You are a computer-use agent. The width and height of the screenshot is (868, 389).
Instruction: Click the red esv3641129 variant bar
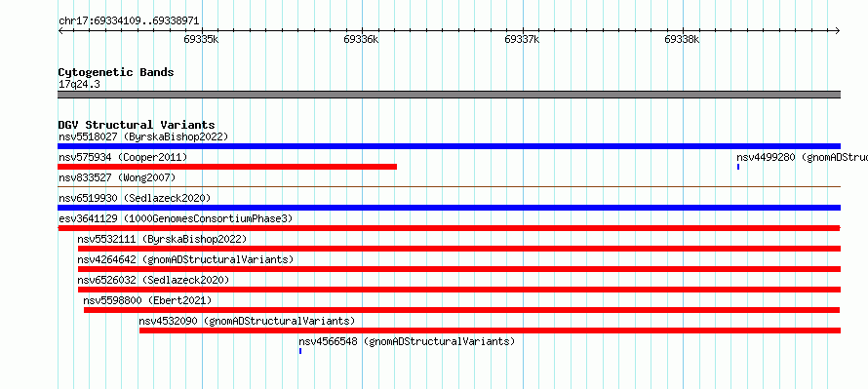coord(449,228)
